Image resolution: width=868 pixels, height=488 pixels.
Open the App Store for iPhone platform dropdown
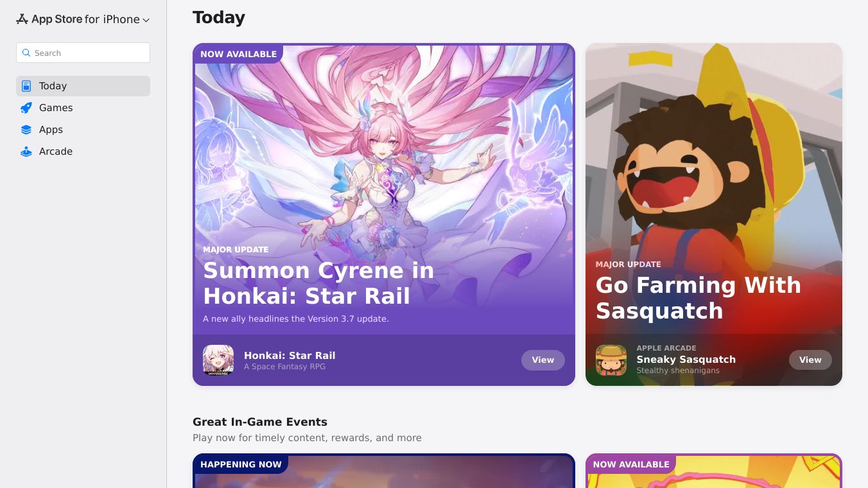pyautogui.click(x=83, y=19)
